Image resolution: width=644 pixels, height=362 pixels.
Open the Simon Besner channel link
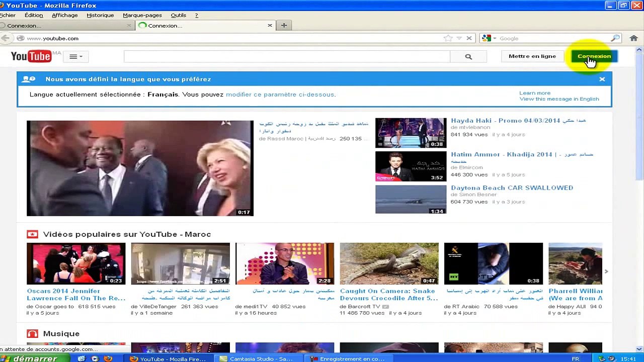[477, 195]
